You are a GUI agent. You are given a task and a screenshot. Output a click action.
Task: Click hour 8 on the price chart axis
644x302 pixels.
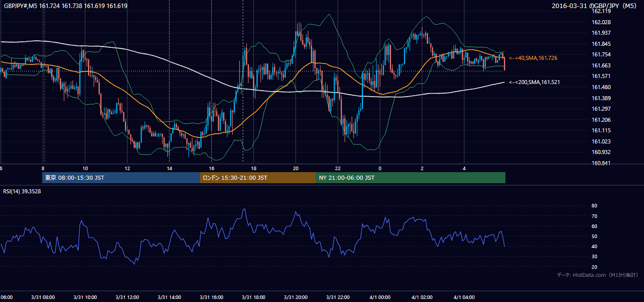(x=43, y=168)
